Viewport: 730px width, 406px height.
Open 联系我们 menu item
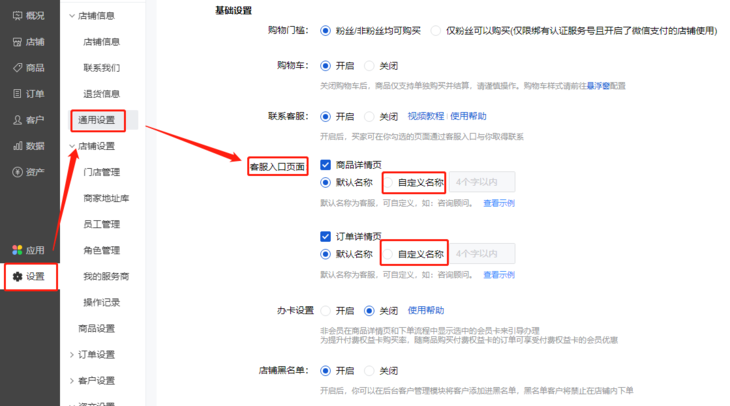(x=101, y=68)
